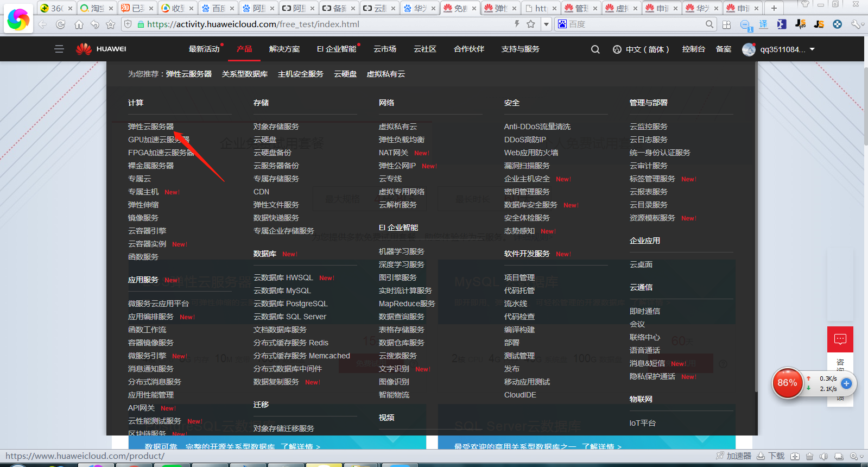868x467 pixels.
Task: Click the HUAWEI logo
Action: (x=101, y=49)
